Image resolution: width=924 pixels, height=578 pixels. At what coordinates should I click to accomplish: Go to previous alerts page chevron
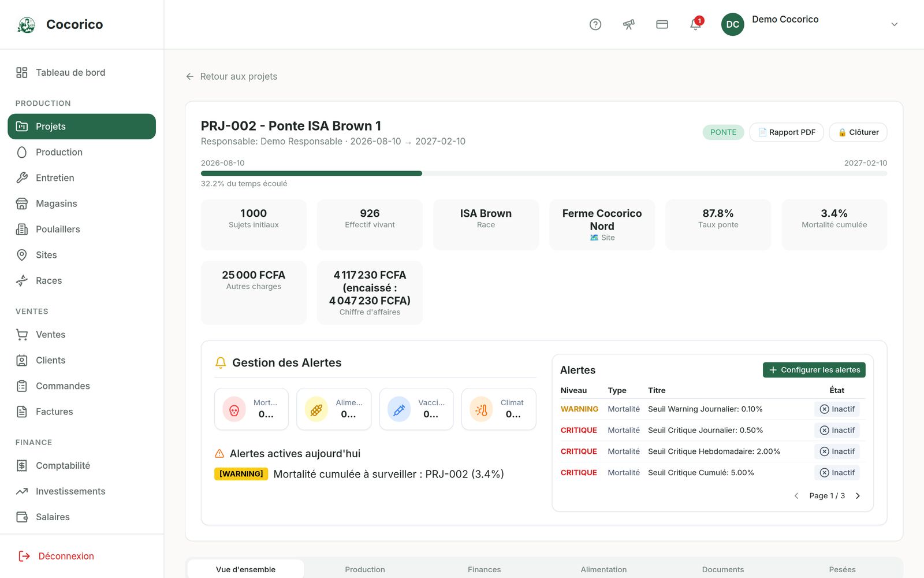click(x=796, y=496)
